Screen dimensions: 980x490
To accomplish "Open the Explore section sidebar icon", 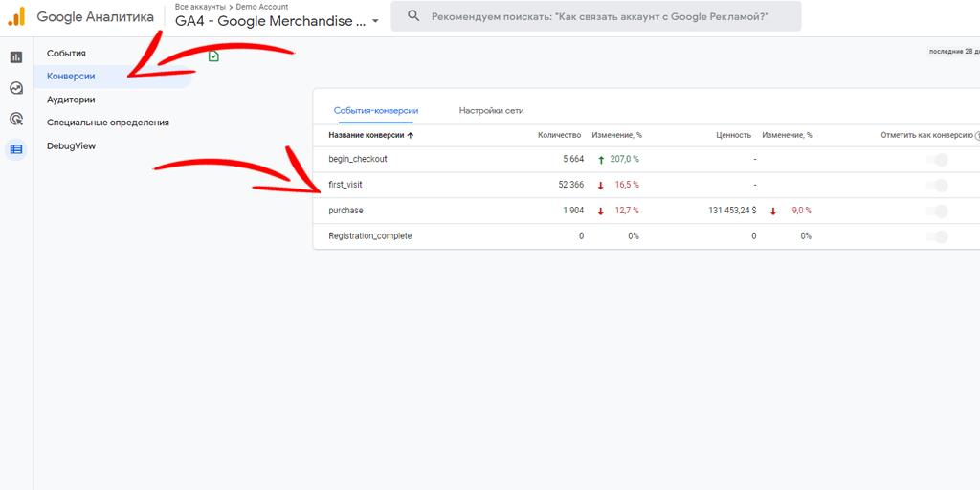I will (16, 88).
